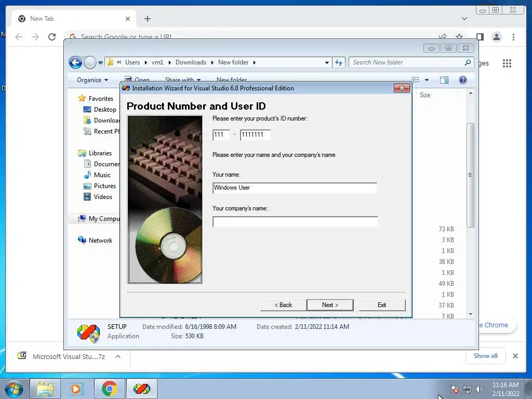532x399 pixels.
Task: Open the Organize menu
Action: coord(92,80)
